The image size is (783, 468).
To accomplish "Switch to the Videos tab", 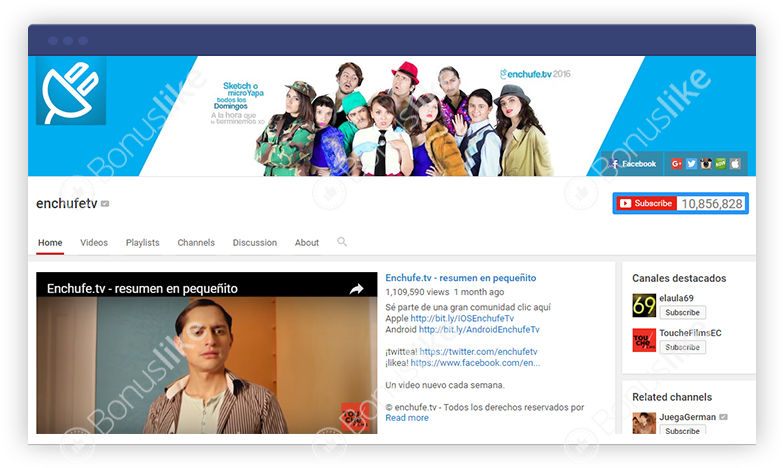I will pos(94,243).
